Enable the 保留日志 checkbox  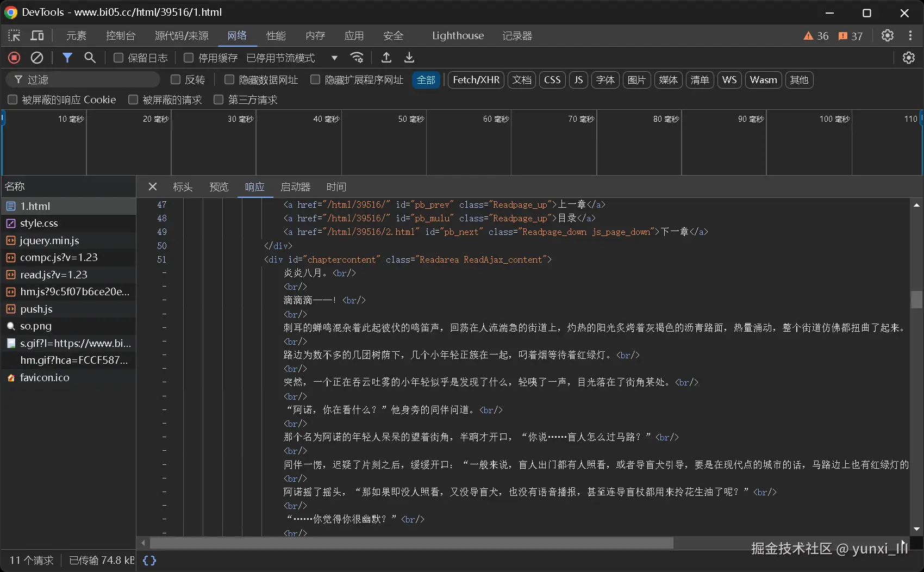coord(118,58)
